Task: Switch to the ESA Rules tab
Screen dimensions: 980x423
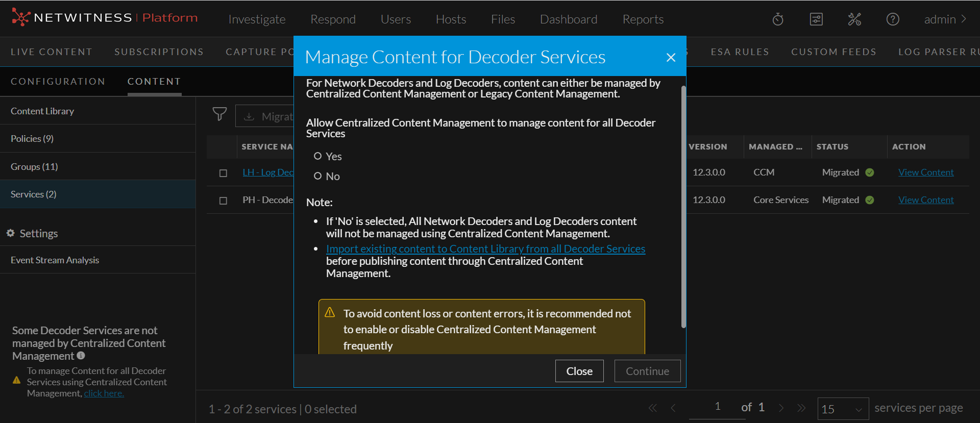Action: [x=740, y=52]
